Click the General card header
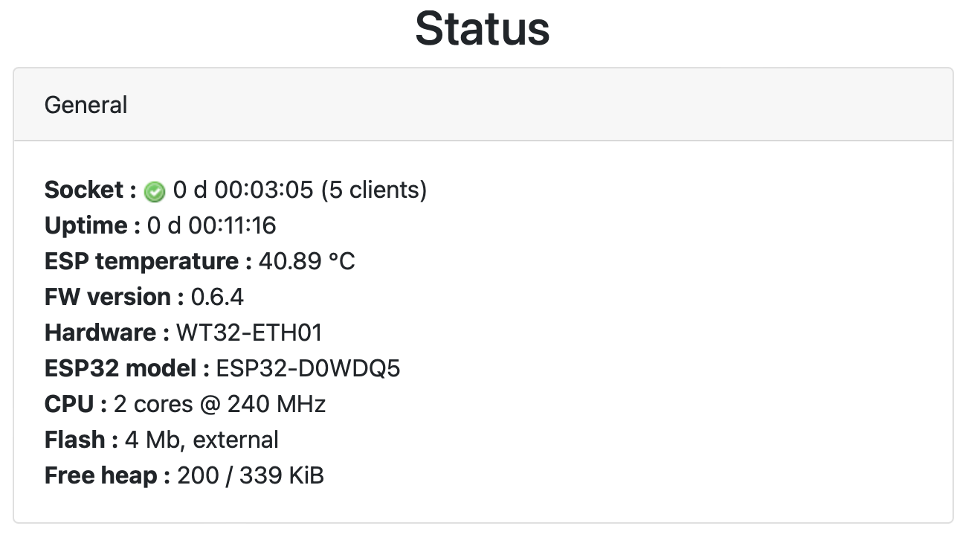Viewport: 980px width, 549px height. click(x=86, y=105)
